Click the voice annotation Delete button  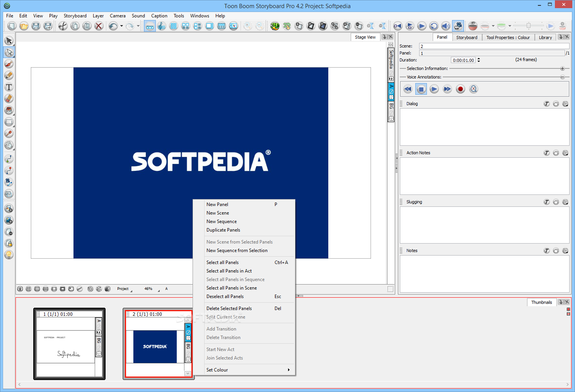click(473, 89)
